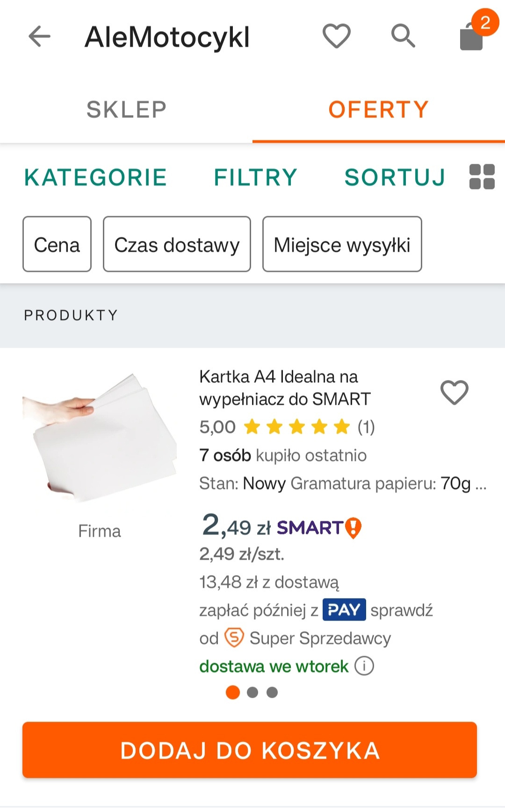Select the OFERTY tab
This screenshot has width=505, height=812.
coord(378,110)
